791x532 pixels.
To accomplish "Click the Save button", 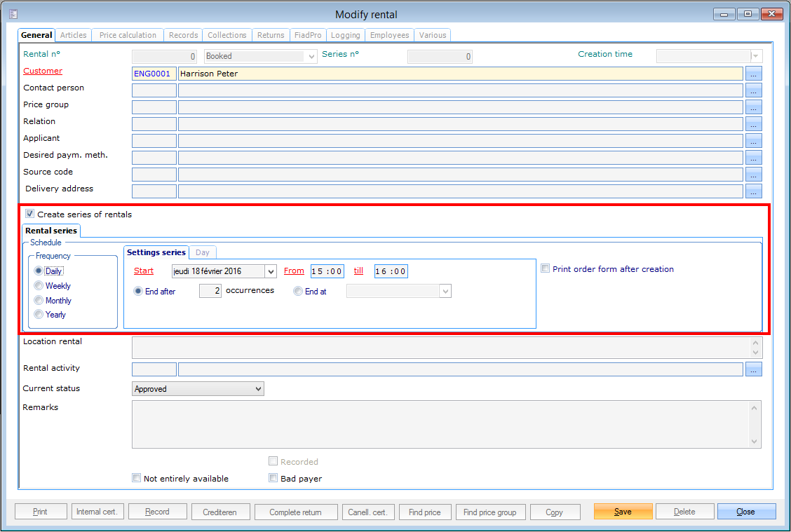I will [623, 512].
